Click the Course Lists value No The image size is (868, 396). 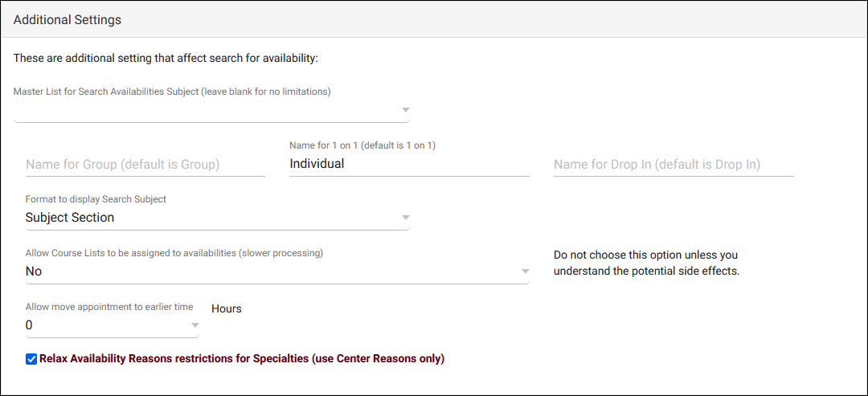[34, 271]
